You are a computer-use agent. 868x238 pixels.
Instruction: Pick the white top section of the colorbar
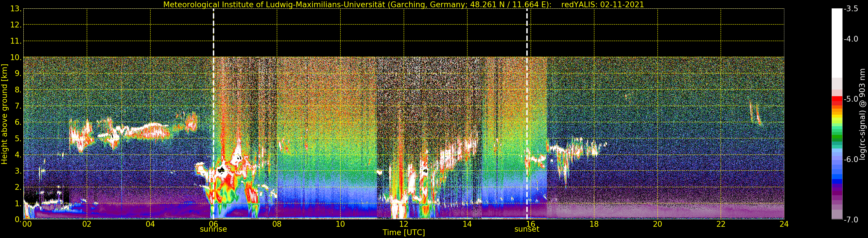[x=837, y=43]
